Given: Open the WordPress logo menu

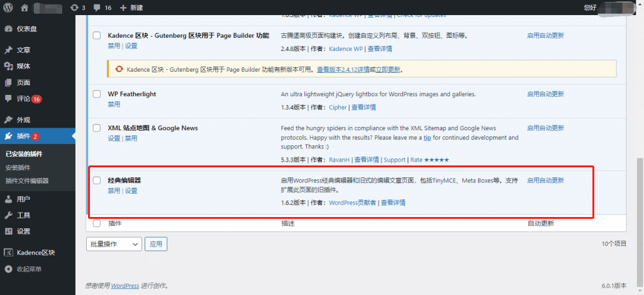Looking at the screenshot, I should (x=8, y=8).
